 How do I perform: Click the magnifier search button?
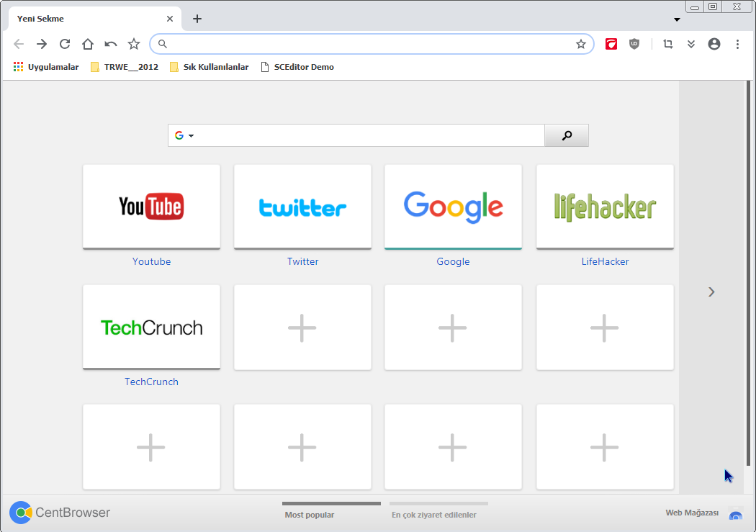click(567, 135)
